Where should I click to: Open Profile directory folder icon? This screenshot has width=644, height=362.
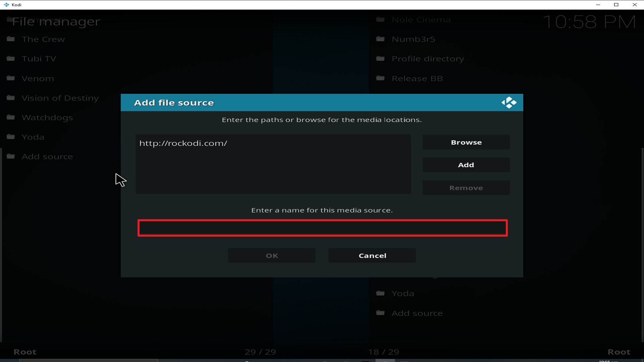tap(380, 58)
